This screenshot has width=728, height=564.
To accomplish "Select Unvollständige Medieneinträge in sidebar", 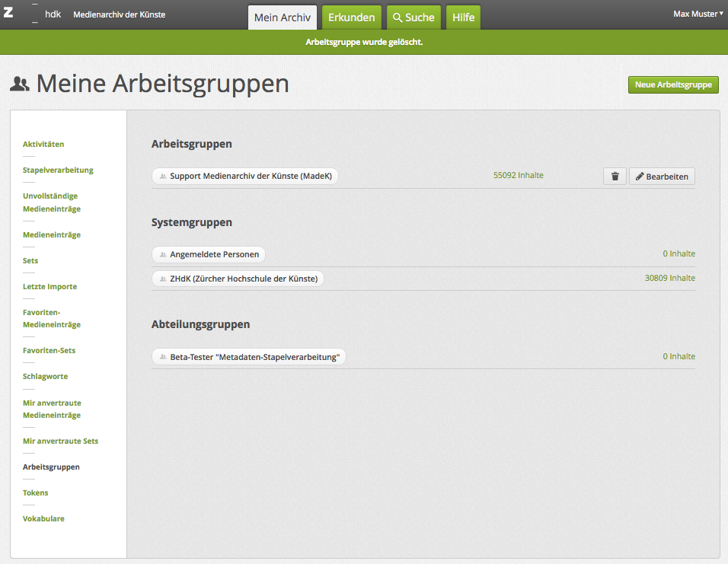I will pyautogui.click(x=52, y=202).
